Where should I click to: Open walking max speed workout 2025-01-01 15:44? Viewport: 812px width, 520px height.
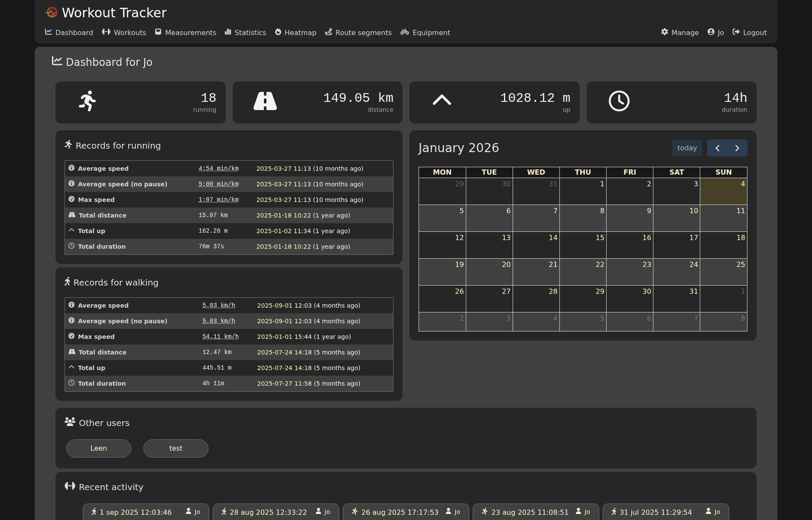[x=284, y=337]
